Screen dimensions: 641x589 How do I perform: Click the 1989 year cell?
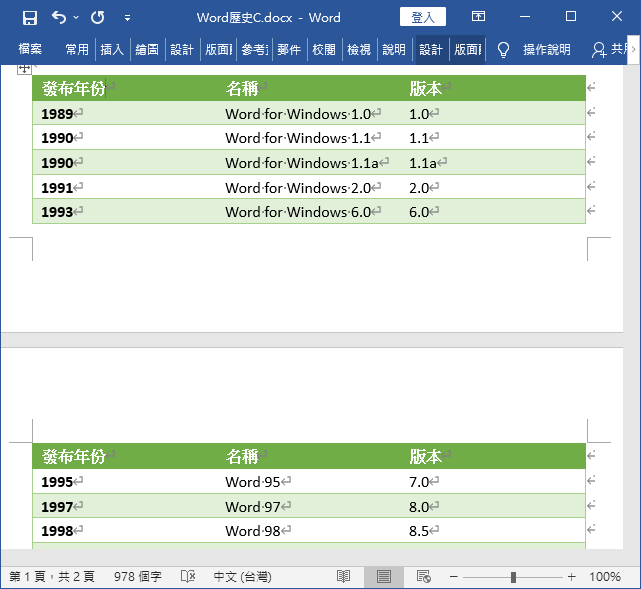click(57, 114)
